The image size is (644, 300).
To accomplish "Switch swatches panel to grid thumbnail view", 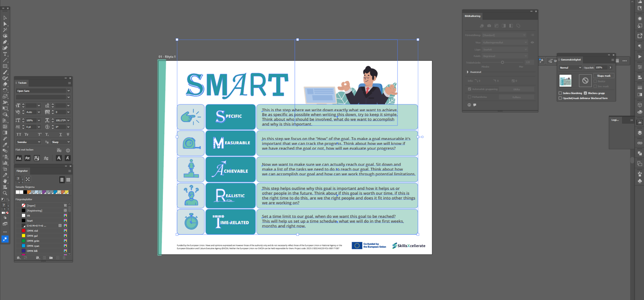I will [68, 180].
